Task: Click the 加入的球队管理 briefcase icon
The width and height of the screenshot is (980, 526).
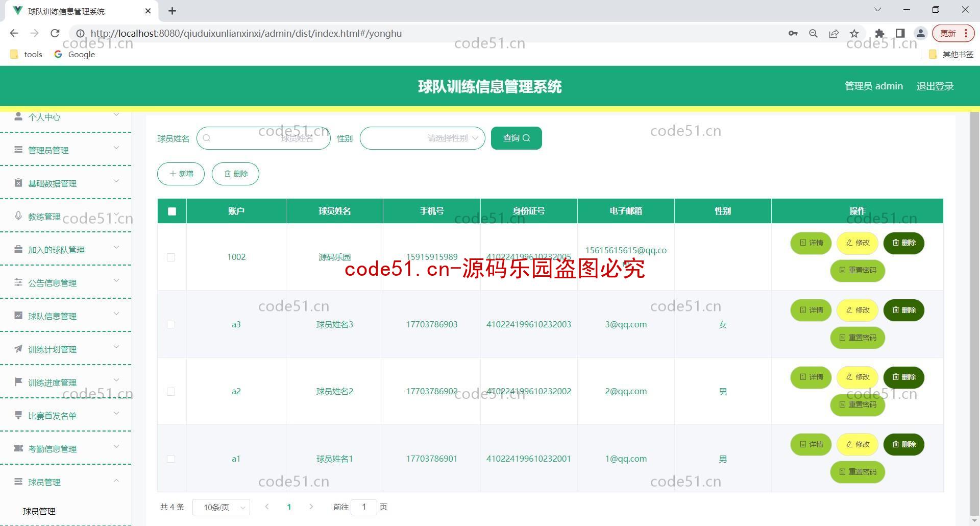Action: [18, 249]
